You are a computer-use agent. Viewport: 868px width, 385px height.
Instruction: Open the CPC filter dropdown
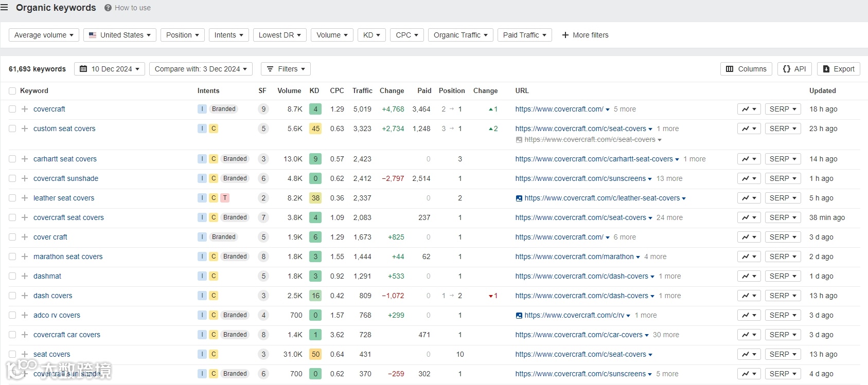pos(407,35)
